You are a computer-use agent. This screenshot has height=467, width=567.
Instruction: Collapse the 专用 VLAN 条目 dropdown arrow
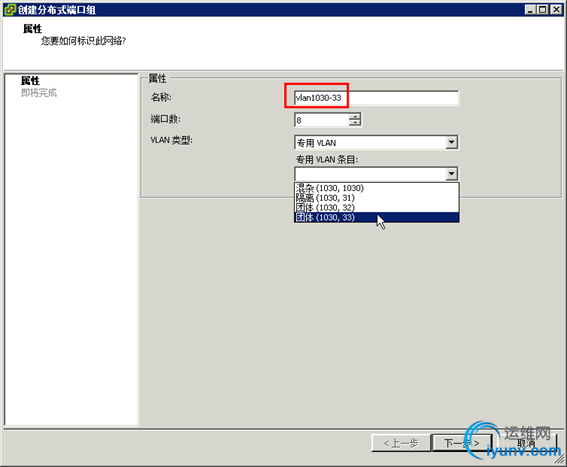451,174
